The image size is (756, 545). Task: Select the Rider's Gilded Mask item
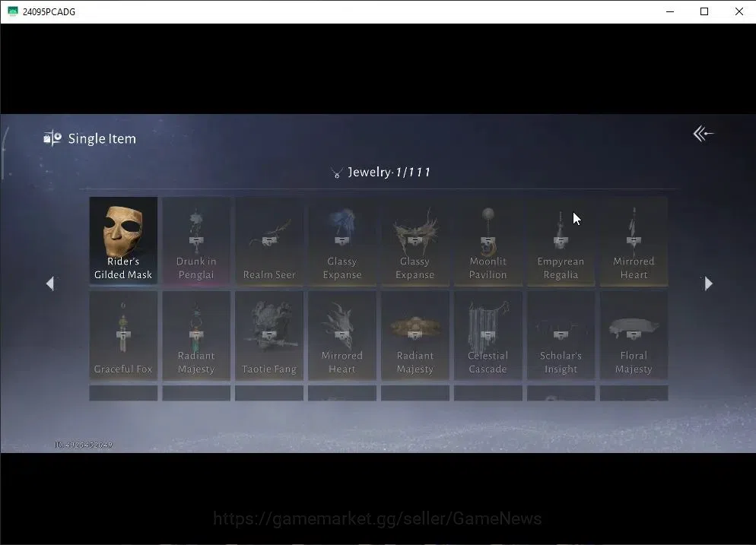click(123, 240)
